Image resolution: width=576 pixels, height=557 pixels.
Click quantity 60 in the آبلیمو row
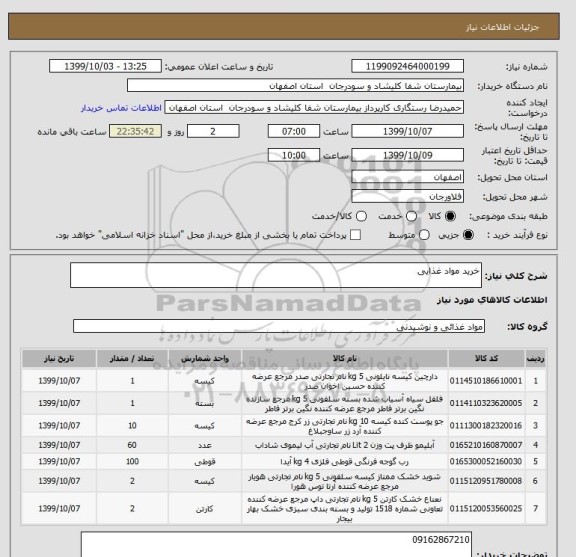coord(132,445)
